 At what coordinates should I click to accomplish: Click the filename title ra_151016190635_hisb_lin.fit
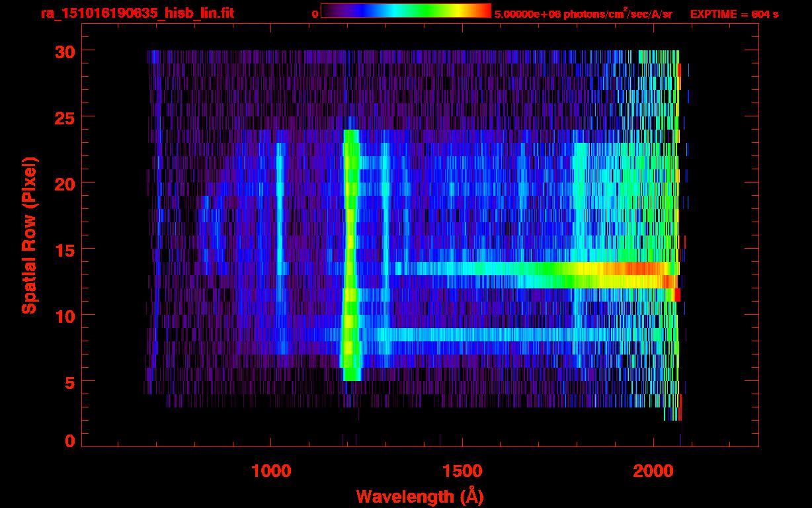[137, 13]
